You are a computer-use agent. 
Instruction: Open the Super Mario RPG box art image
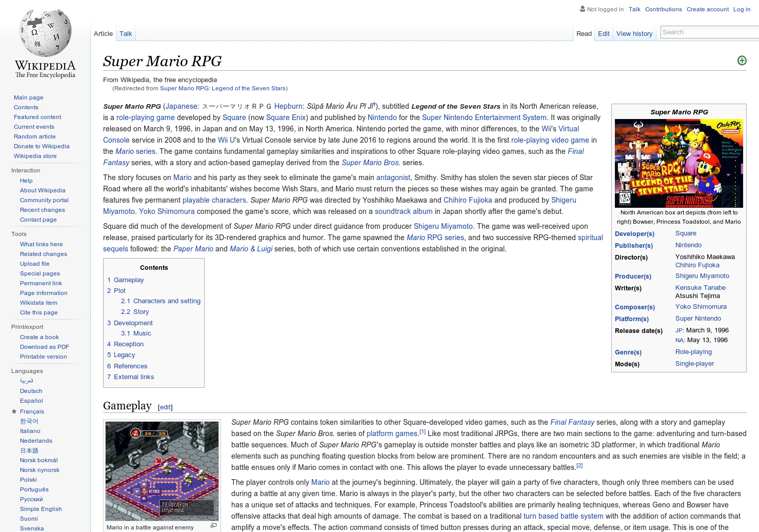click(679, 163)
